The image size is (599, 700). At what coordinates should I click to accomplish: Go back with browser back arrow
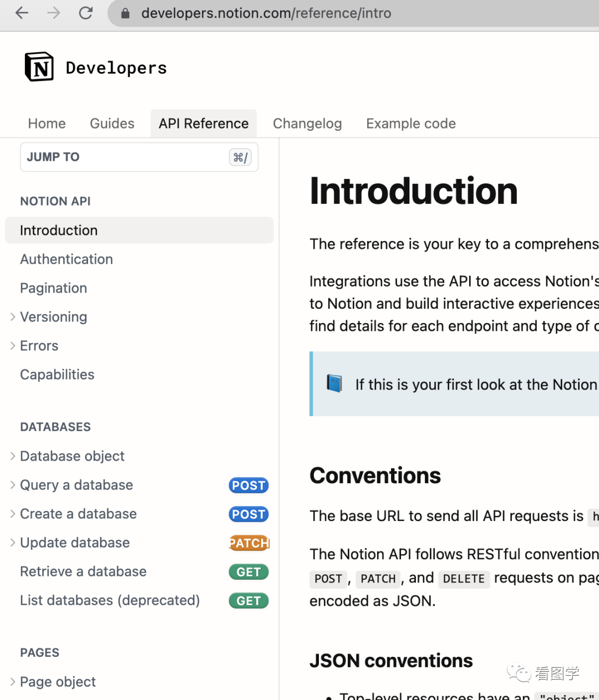22,13
